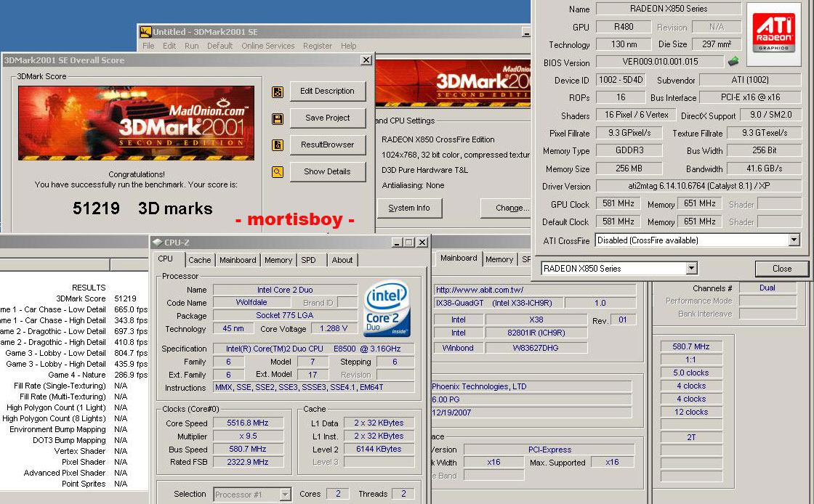Click Game 4 - Nature result row
Screen dimensions: 814x504
pos(97,375)
